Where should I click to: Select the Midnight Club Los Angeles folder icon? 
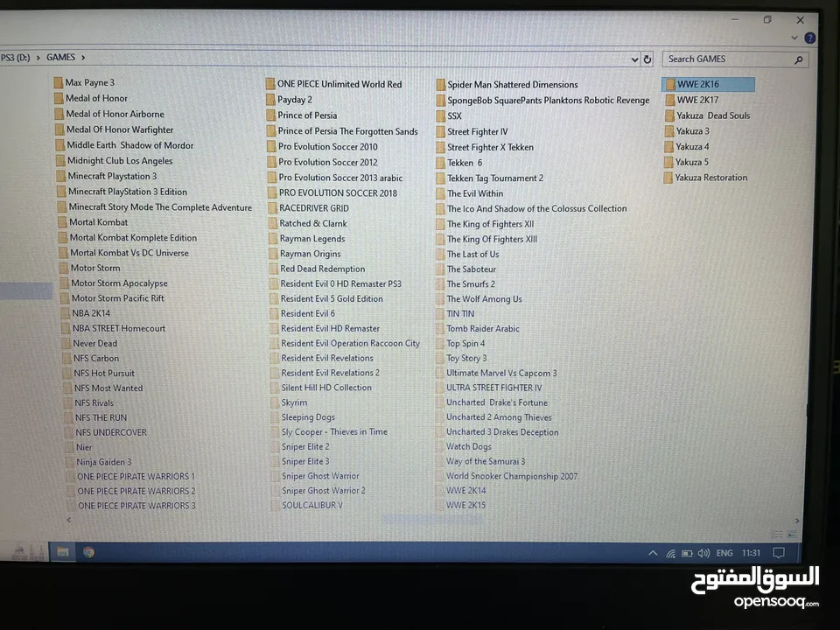coord(60,161)
